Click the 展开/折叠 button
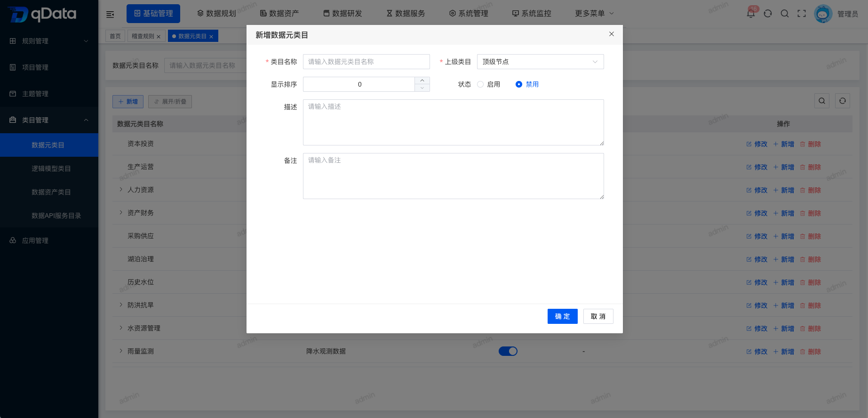 point(170,102)
